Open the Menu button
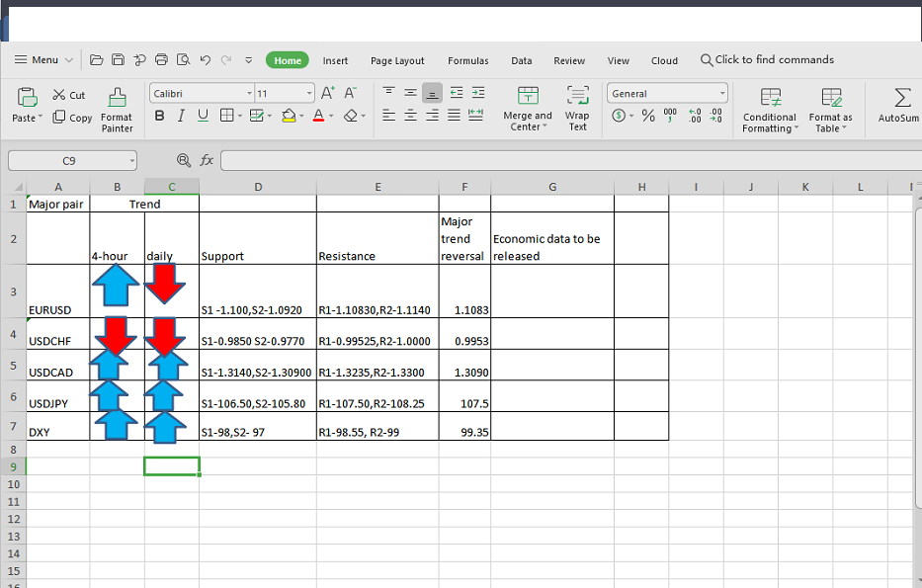922x588 pixels. (x=43, y=60)
